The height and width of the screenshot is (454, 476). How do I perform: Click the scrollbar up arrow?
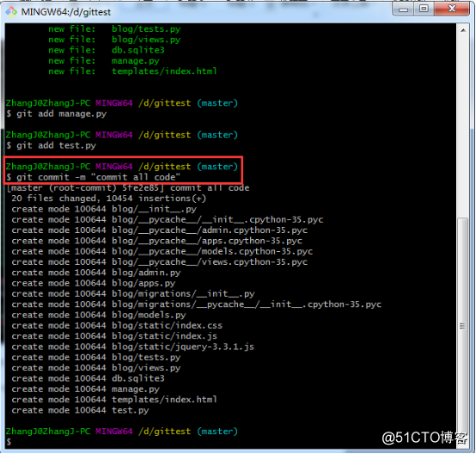click(x=463, y=30)
